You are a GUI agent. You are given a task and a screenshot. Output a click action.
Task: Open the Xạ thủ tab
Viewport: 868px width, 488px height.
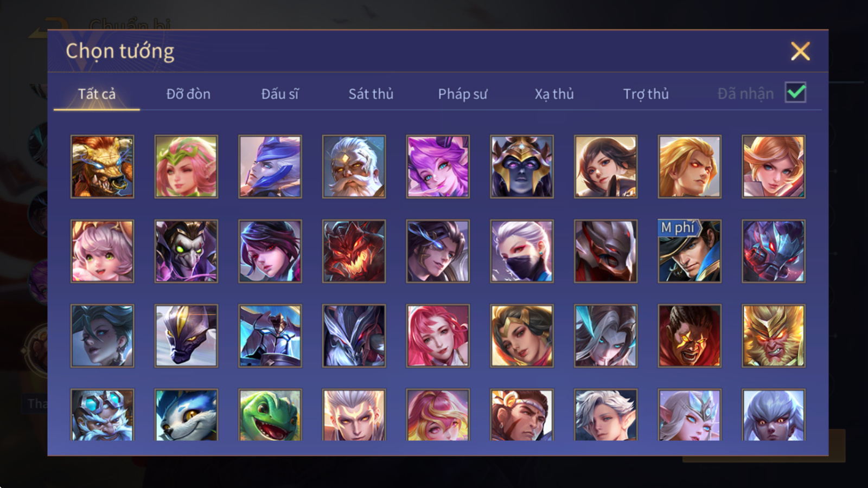click(554, 94)
